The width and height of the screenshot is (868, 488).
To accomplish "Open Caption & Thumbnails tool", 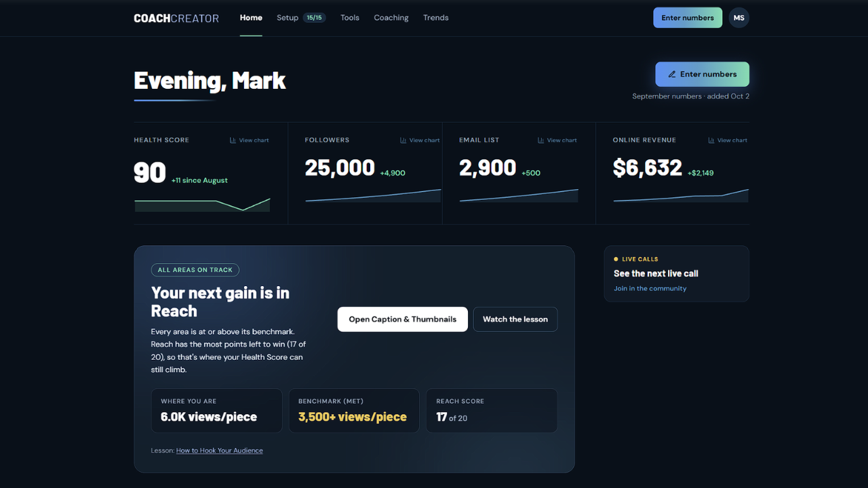I will [403, 319].
